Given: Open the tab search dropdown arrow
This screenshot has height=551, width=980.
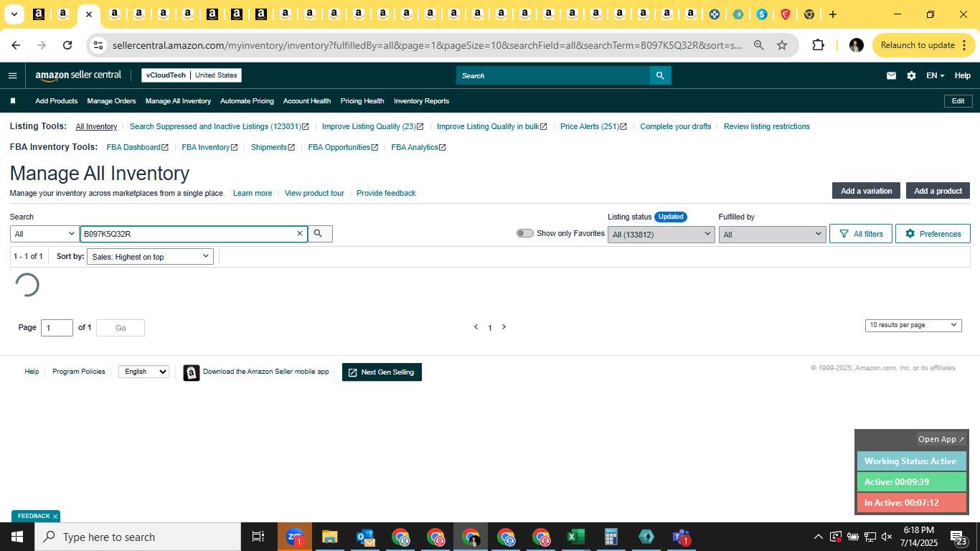Looking at the screenshot, I should point(14,14).
